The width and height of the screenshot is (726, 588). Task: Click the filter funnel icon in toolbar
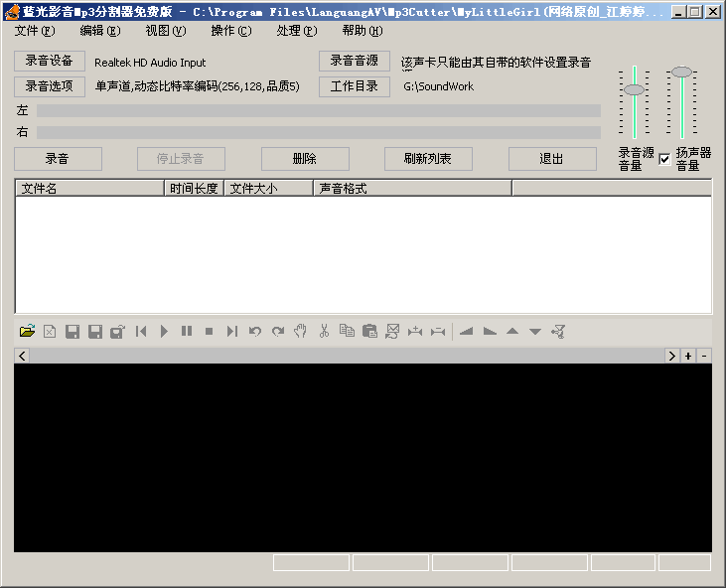(558, 331)
